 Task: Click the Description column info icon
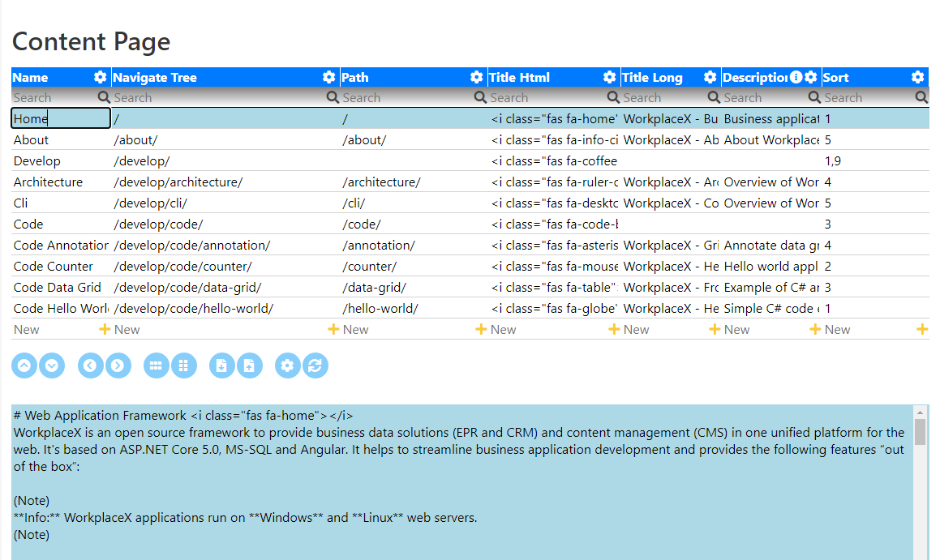pyautogui.click(x=796, y=77)
